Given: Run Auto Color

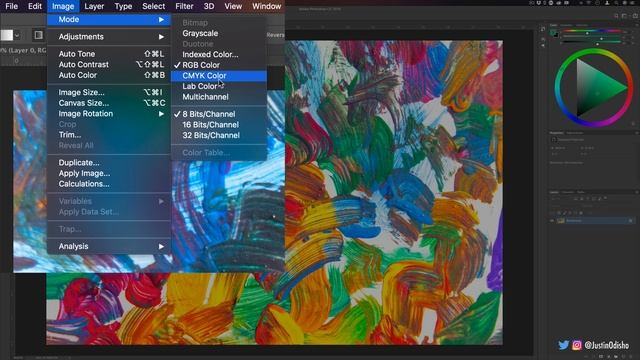Looking at the screenshot, I should pos(109,75).
